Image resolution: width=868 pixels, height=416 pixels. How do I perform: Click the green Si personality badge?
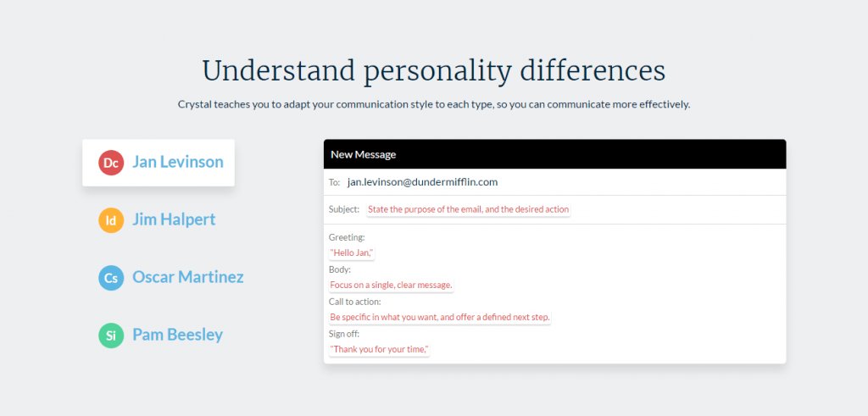(112, 336)
